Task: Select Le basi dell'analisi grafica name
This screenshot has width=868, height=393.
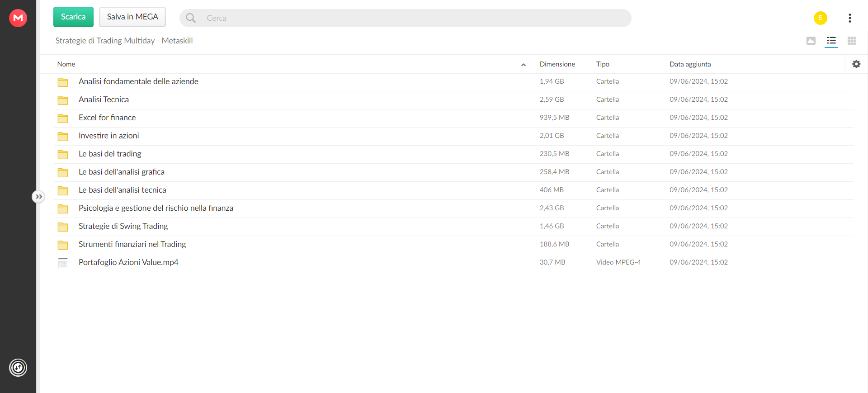Action: click(122, 172)
